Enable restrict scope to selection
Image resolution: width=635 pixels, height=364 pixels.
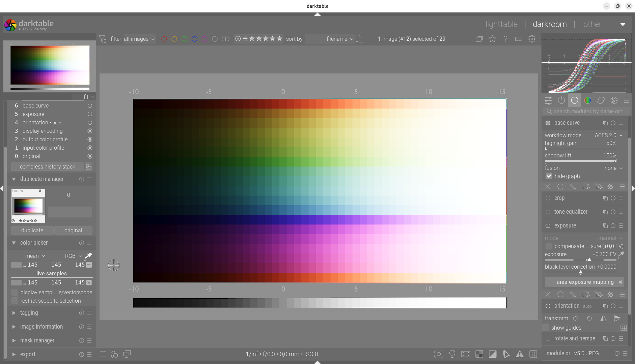coord(15,301)
